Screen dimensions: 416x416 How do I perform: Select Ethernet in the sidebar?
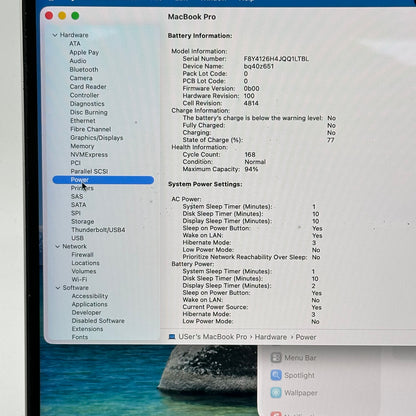click(83, 121)
